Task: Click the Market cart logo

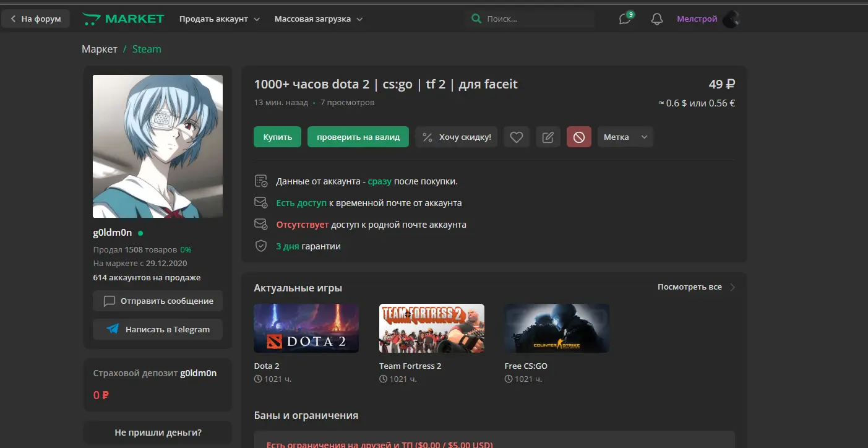Action: (123, 19)
